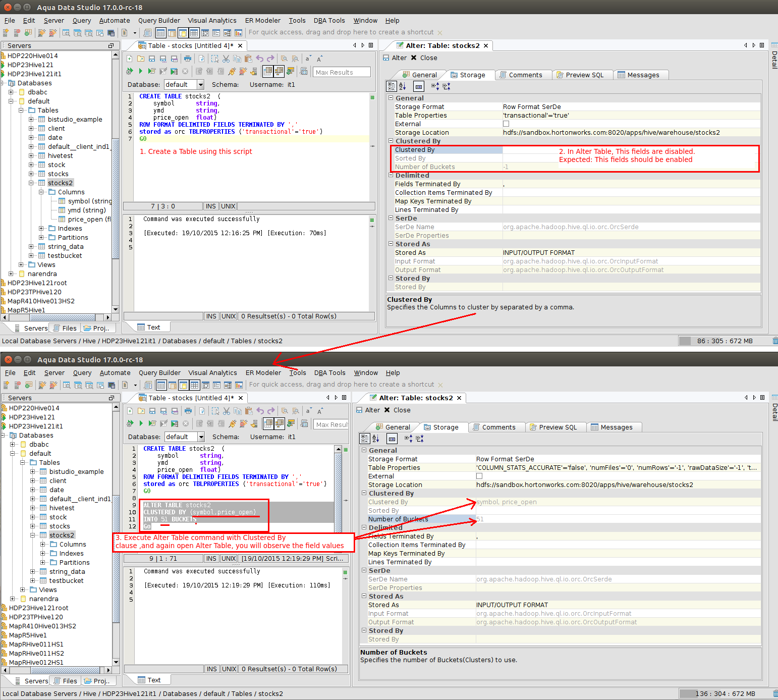Open the Database dropdown in lower query window
This screenshot has height=700, width=778.
[x=201, y=437]
